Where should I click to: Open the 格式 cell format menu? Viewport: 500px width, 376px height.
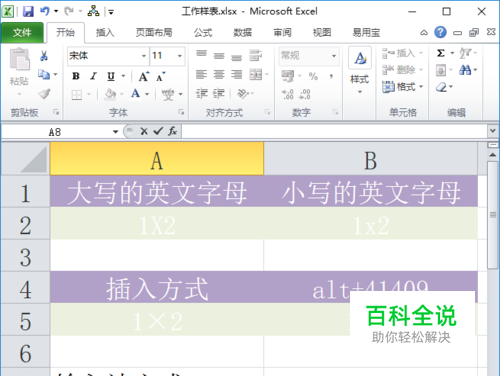click(403, 87)
